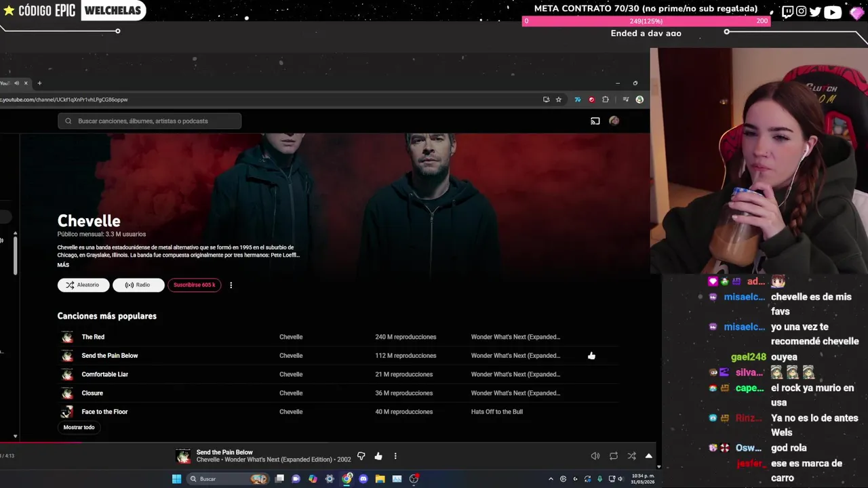Screen dimensions: 868x488
Task: Click the music search field
Action: click(x=150, y=121)
